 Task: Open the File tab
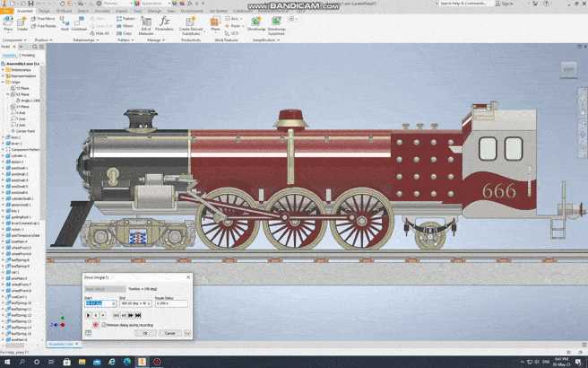[6, 11]
